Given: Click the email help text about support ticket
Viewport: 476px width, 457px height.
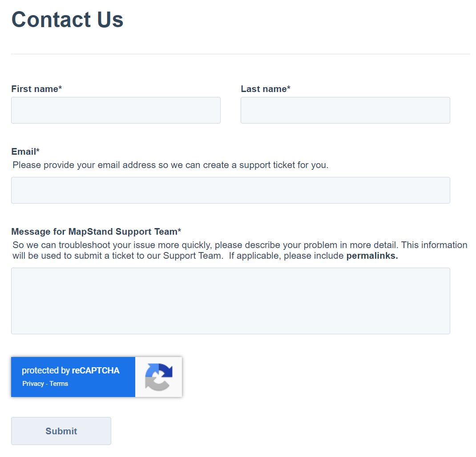Looking at the screenshot, I should point(170,165).
